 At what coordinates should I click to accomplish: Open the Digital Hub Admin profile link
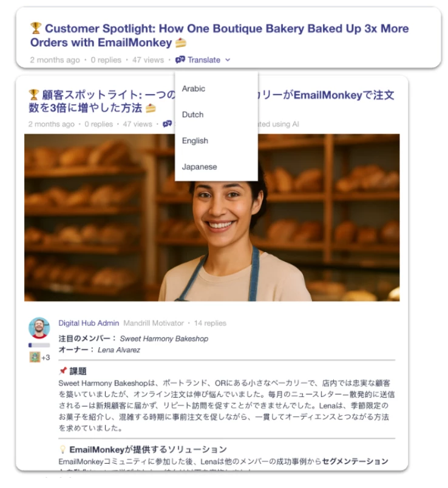click(89, 323)
